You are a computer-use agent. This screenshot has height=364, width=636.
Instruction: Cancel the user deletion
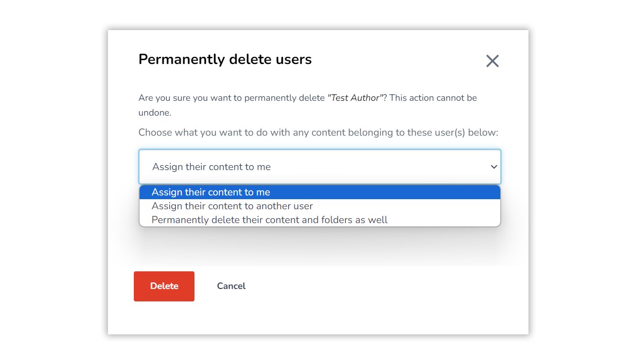pyautogui.click(x=231, y=286)
